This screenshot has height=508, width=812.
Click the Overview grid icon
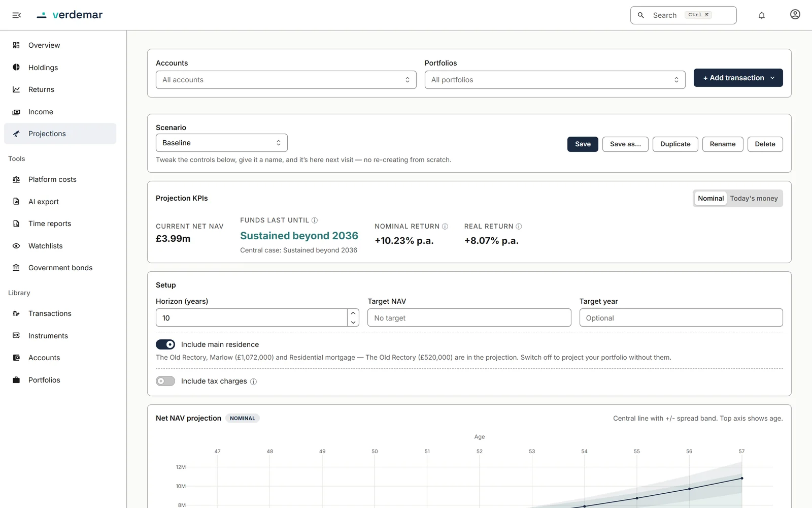16,45
